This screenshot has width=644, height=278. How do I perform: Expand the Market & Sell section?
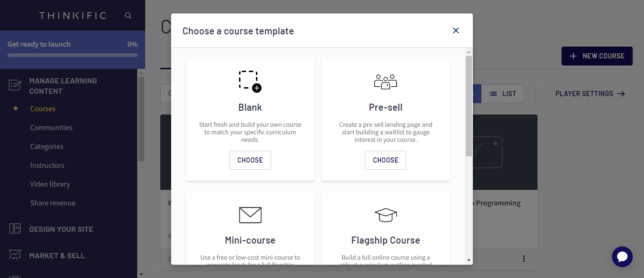(57, 255)
